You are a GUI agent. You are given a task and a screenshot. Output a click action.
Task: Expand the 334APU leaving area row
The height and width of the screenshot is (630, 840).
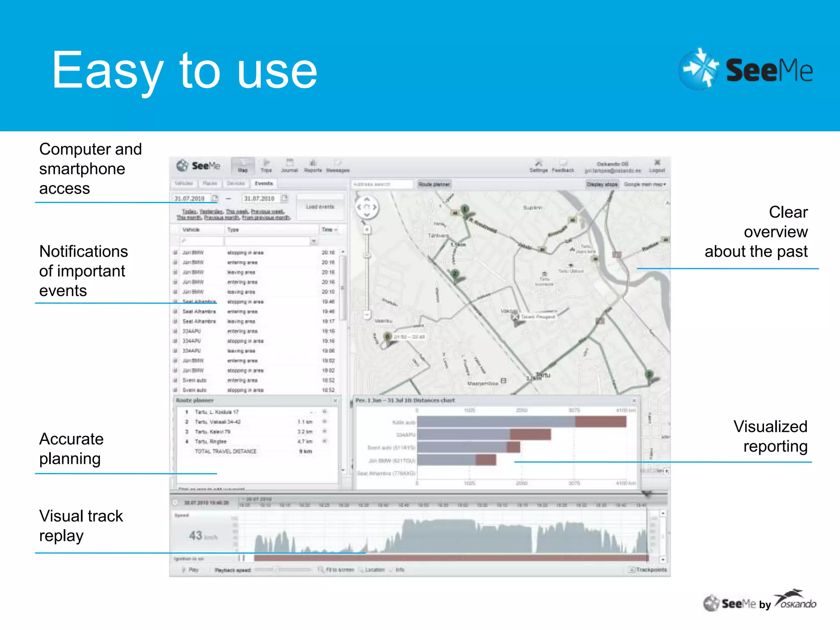point(175,351)
